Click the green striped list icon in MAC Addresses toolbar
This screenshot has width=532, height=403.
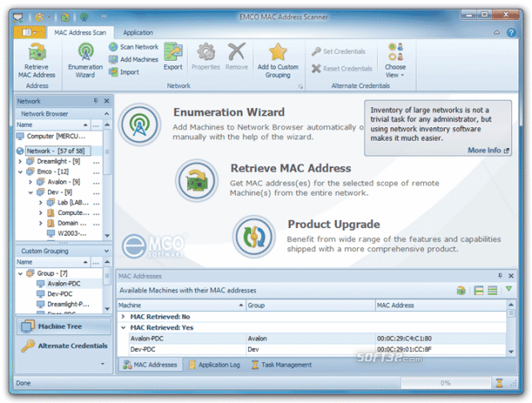click(x=492, y=290)
